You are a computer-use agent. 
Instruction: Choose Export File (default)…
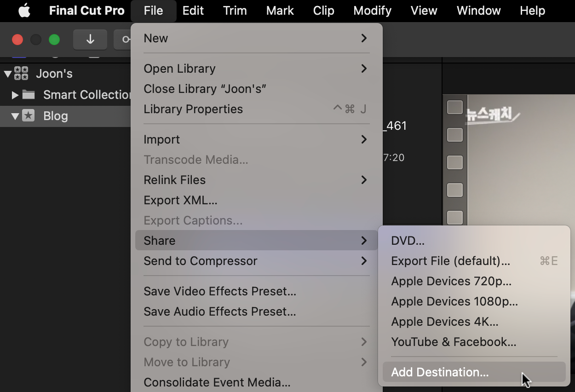pos(474,261)
